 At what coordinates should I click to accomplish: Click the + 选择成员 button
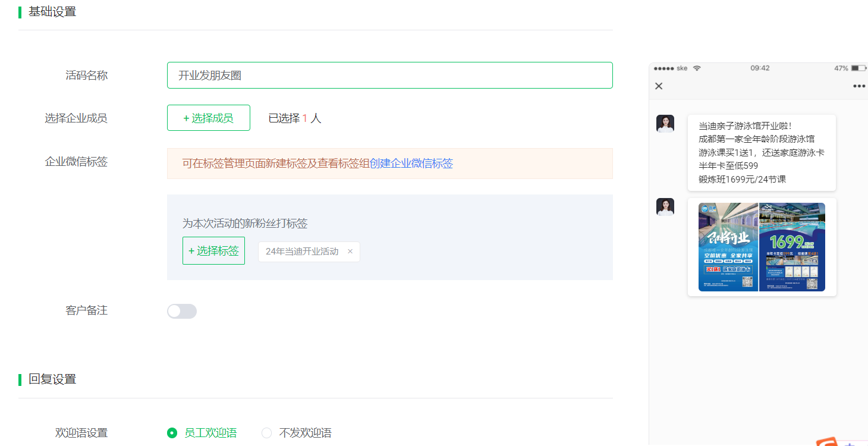tap(209, 118)
